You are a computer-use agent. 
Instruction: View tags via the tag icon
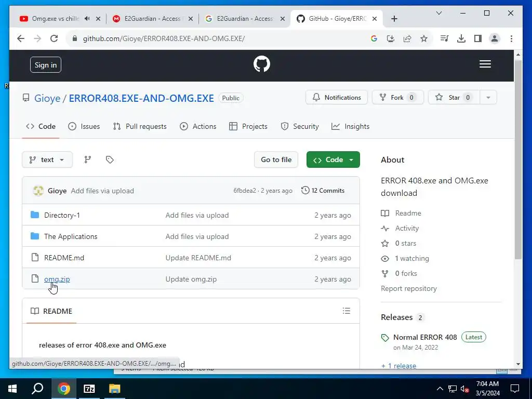point(110,159)
